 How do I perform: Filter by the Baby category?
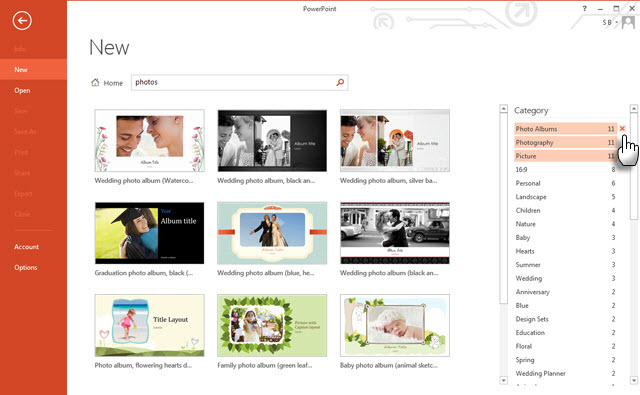565,237
